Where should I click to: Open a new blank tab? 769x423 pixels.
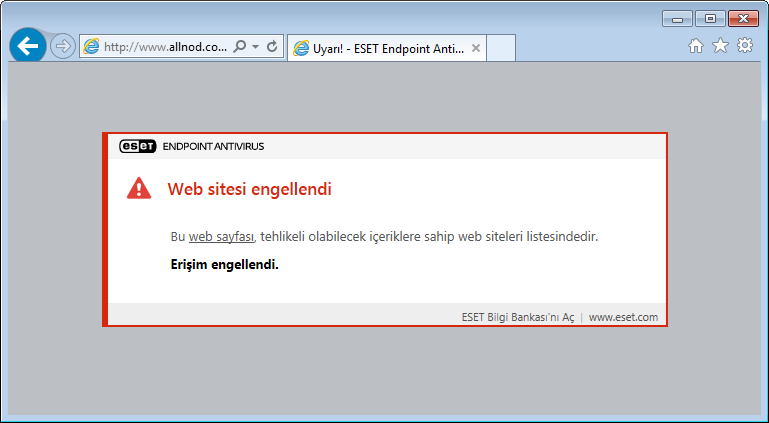(501, 48)
